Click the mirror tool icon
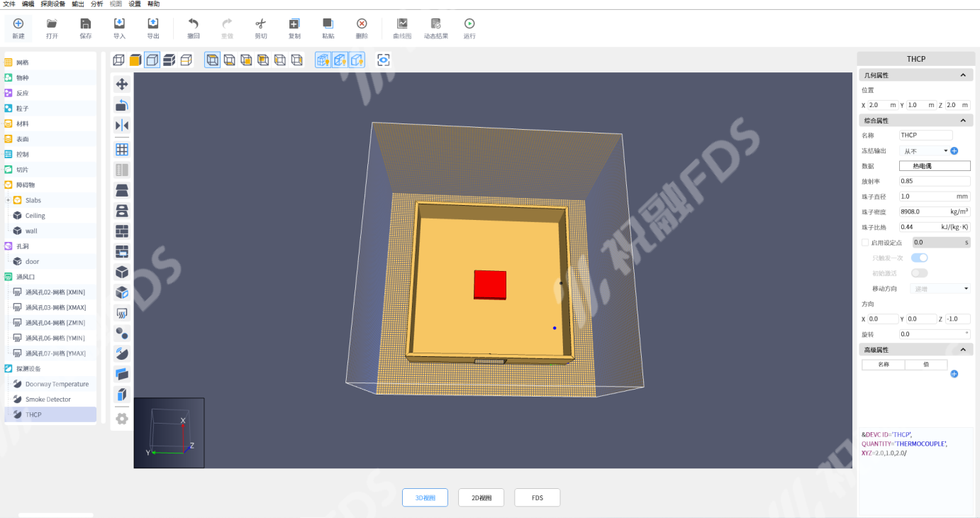980x518 pixels. pos(122,126)
